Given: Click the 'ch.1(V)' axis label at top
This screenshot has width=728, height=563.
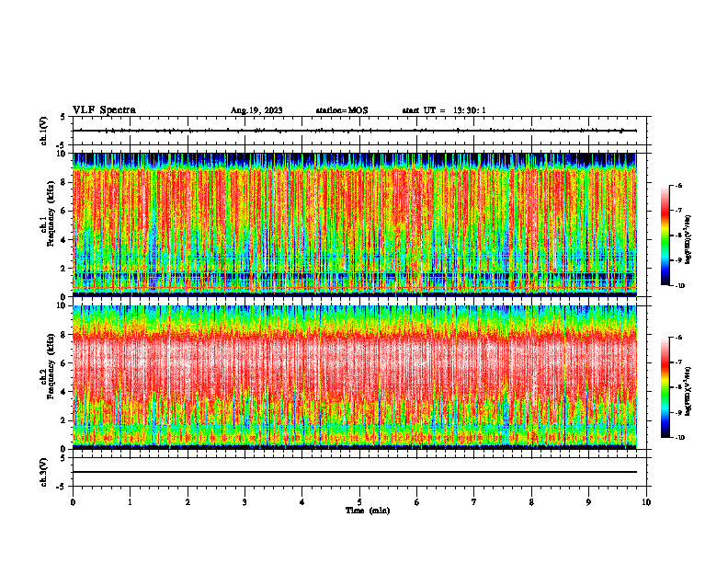Looking at the screenshot, I should pos(43,131).
